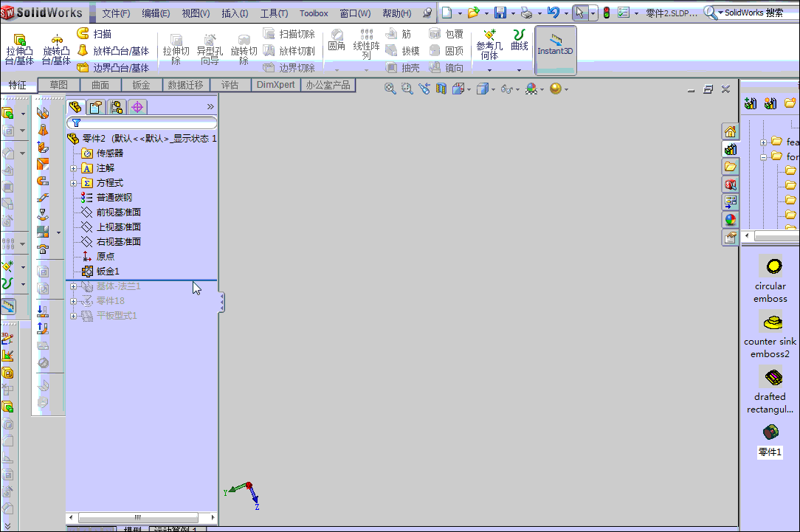Screen dimensions: 800x532
Task: Switch to the DimXpertManager tab
Action: 137,106
